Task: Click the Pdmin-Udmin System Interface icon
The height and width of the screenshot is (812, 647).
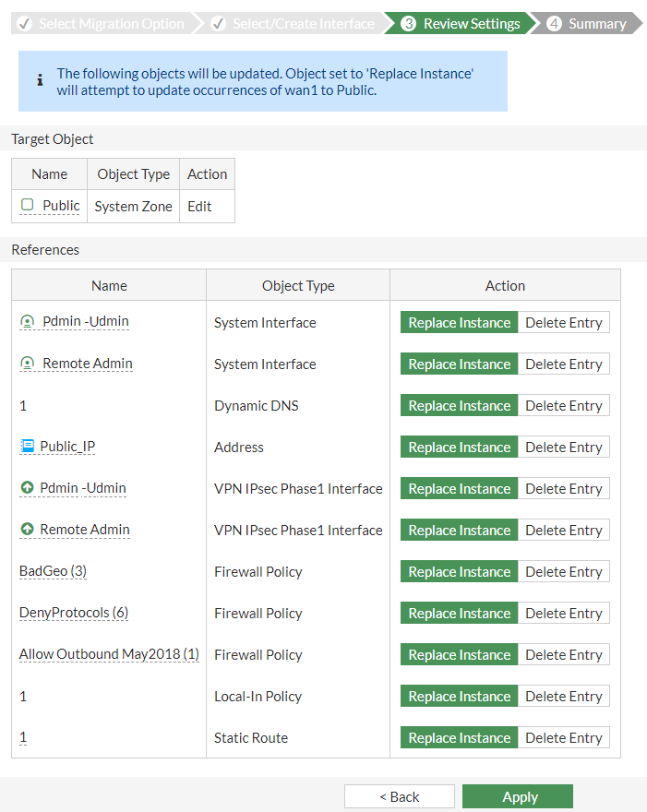Action: tap(27, 322)
